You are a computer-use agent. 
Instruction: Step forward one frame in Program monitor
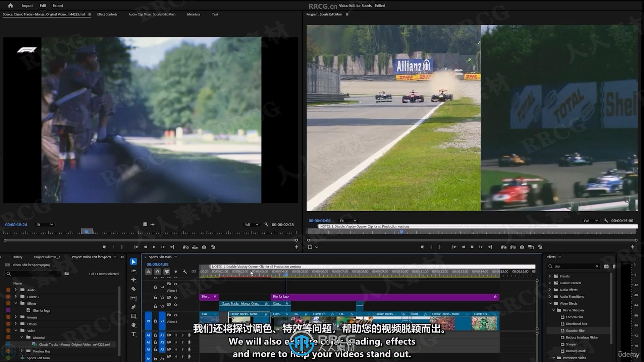[481, 247]
